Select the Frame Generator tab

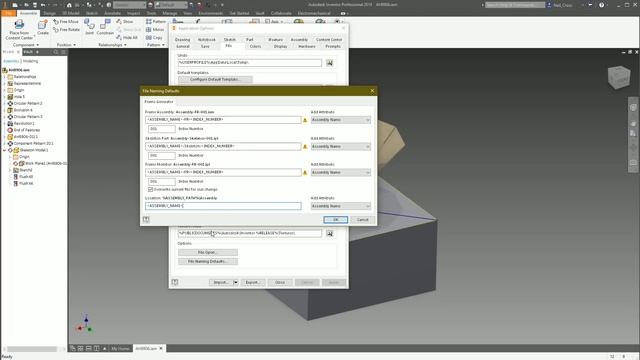pyautogui.click(x=159, y=102)
